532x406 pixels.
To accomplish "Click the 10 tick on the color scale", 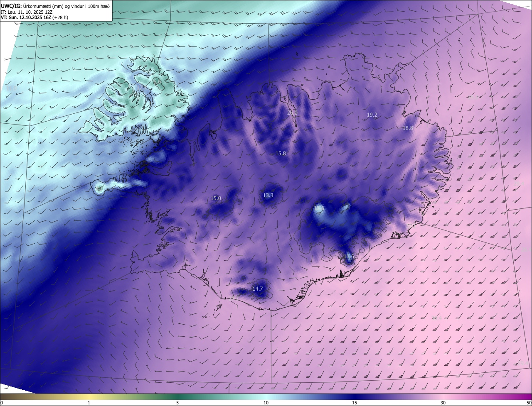I will click(266, 403).
